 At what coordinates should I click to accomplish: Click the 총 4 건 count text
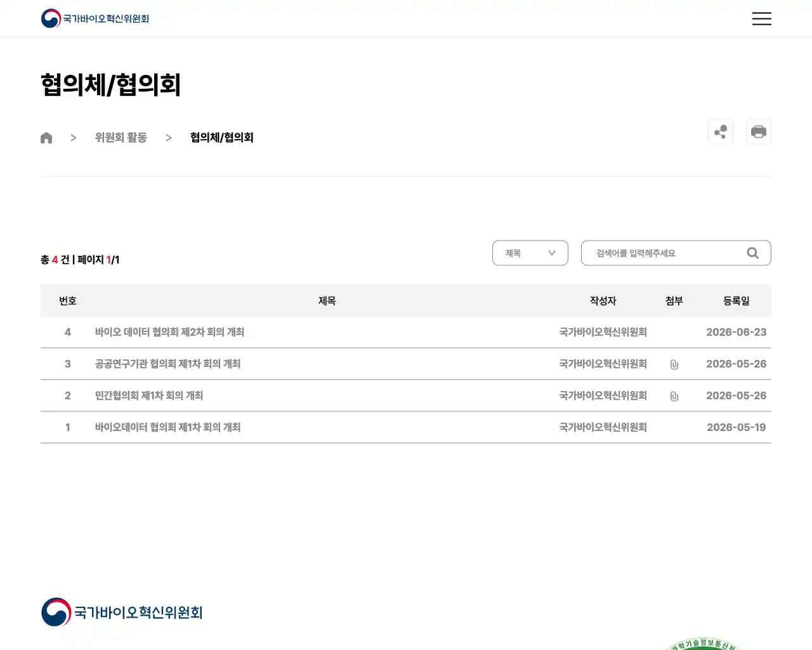[55, 260]
